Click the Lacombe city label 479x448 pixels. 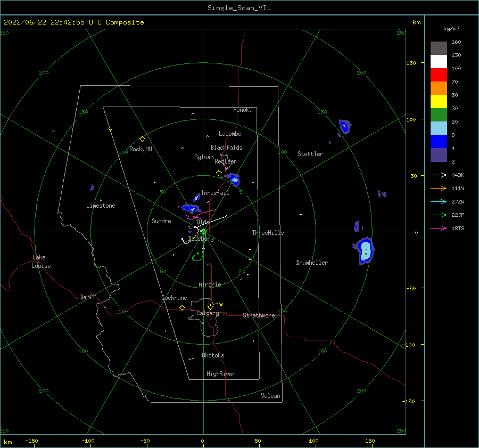point(230,134)
